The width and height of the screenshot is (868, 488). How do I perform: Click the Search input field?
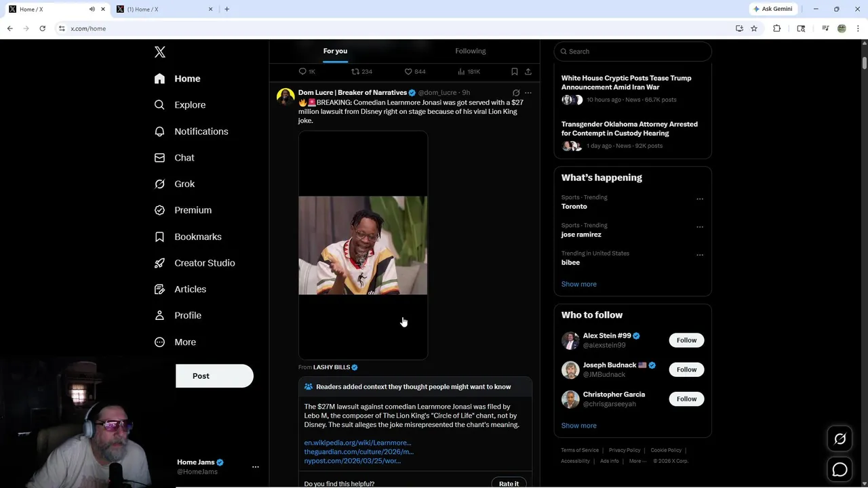(633, 52)
